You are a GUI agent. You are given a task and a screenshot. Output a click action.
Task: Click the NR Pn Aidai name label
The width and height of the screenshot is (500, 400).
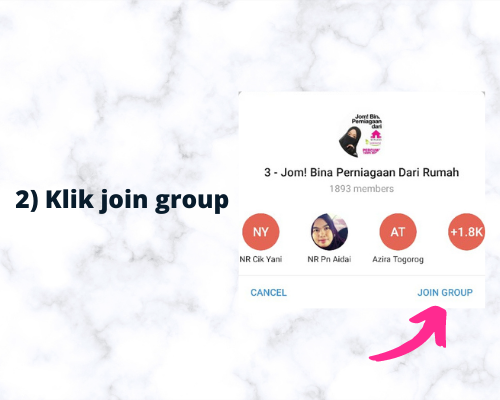tap(329, 259)
